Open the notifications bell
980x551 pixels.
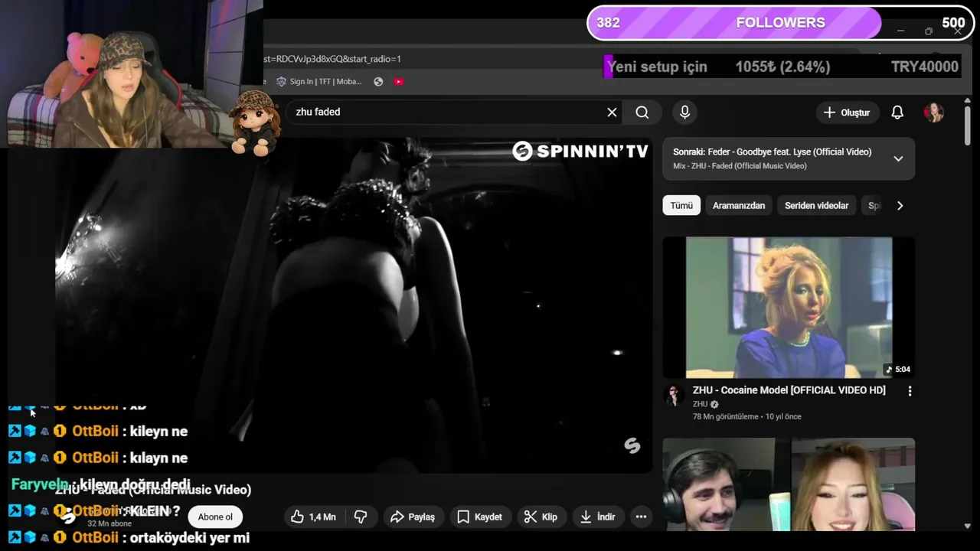pos(897,112)
